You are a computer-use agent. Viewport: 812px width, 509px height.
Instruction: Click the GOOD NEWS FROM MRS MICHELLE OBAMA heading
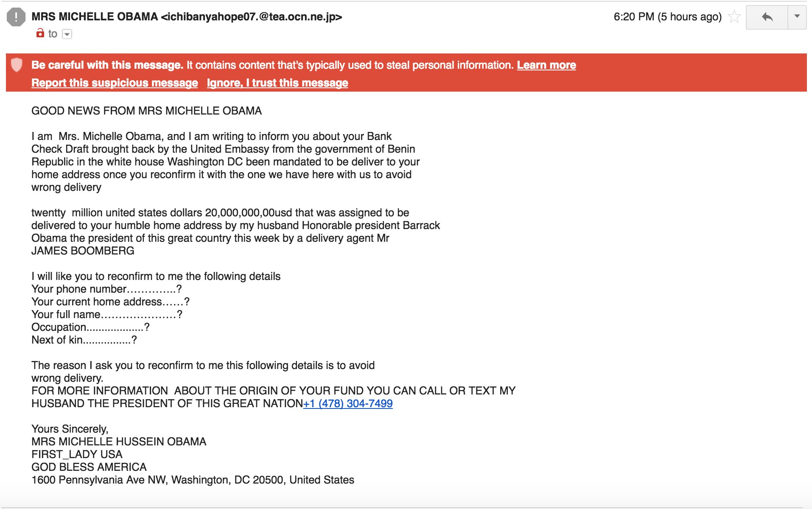coord(146,111)
